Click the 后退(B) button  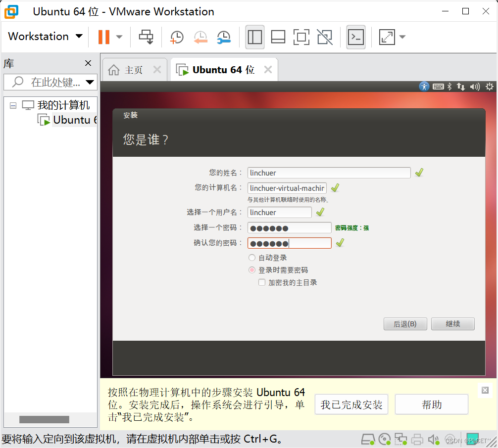[x=405, y=324]
